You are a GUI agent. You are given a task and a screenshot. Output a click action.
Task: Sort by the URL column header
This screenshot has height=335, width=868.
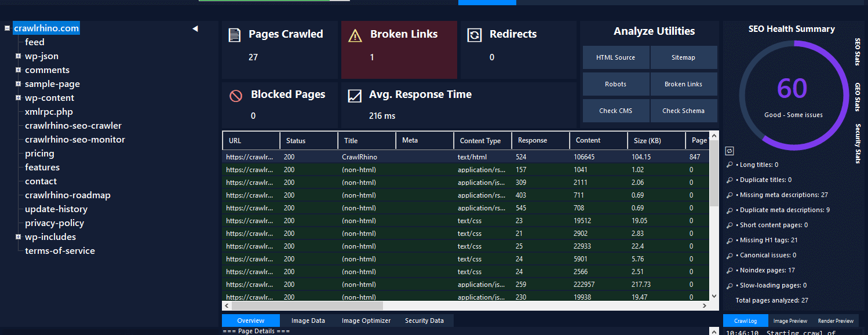pos(251,140)
